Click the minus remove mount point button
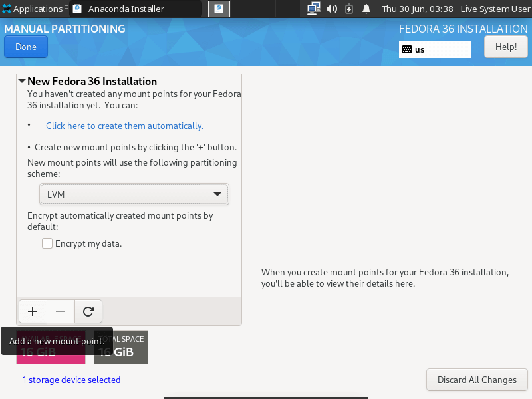 pyautogui.click(x=61, y=311)
